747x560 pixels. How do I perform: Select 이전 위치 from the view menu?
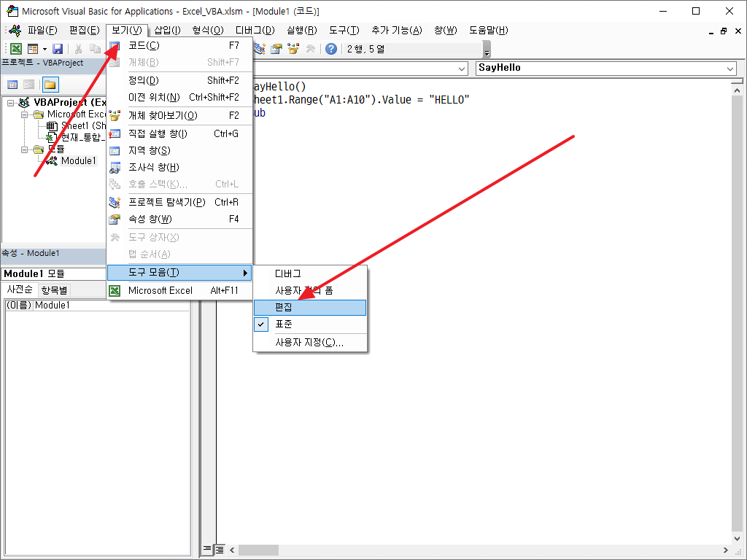180,97
